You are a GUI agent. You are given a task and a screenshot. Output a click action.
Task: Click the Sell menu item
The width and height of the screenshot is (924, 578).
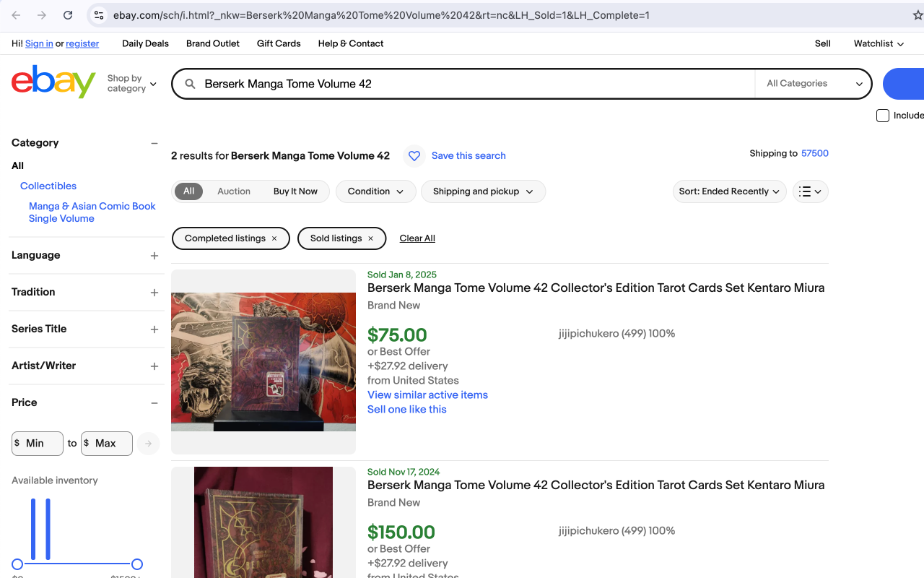coord(823,43)
